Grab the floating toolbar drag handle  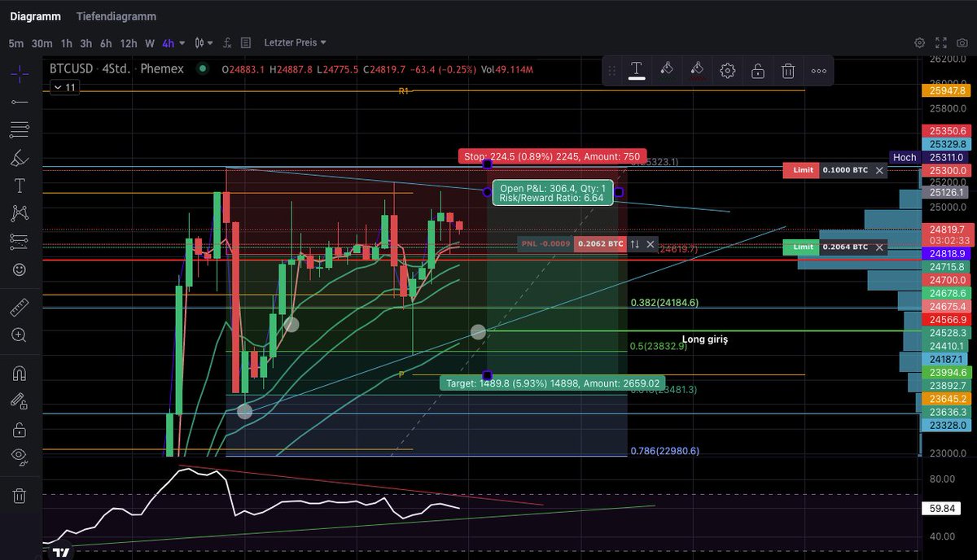point(612,71)
